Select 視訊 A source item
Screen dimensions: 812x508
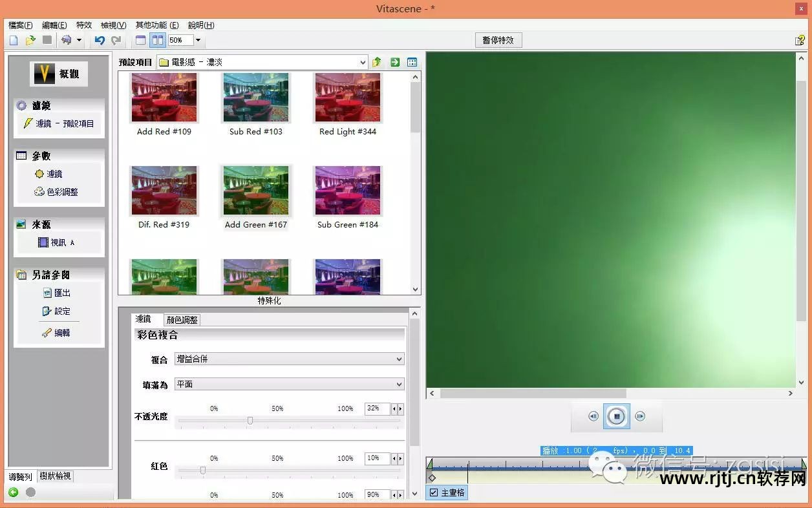[56, 242]
